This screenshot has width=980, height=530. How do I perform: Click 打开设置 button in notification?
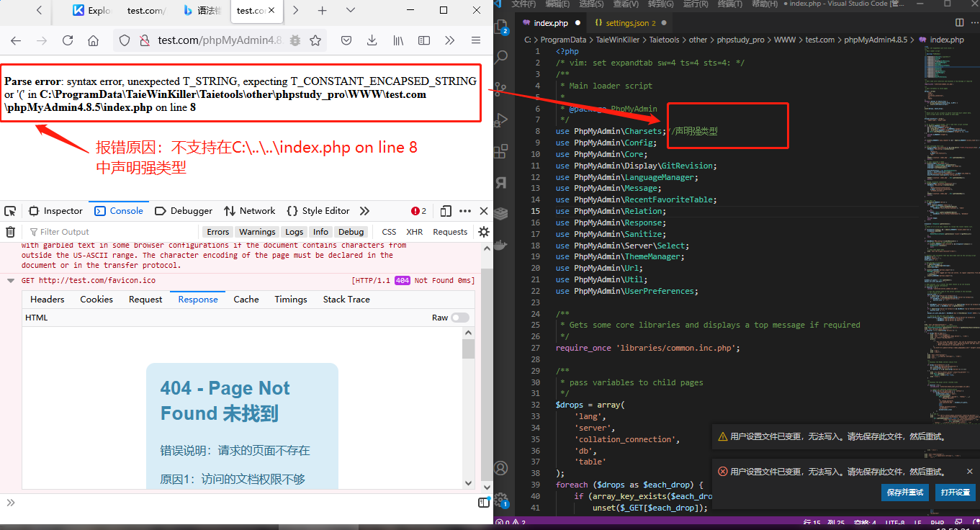[955, 493]
